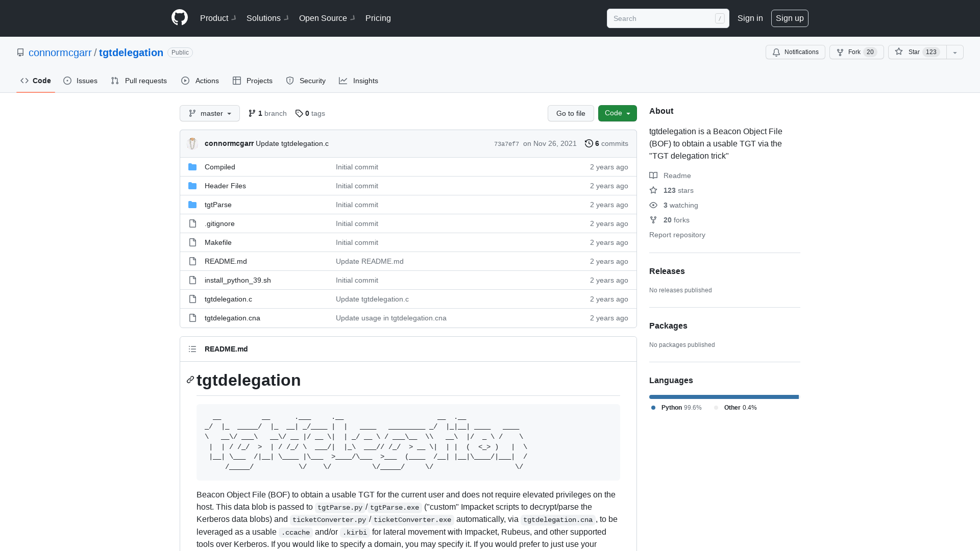980x551 pixels.
Task: Expand the master branch selector
Action: point(210,113)
